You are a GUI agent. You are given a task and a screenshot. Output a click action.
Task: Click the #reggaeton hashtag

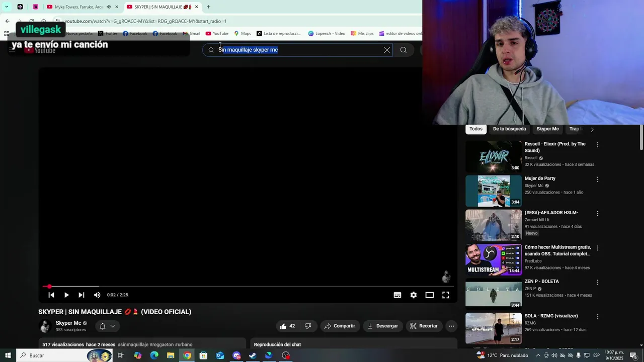162,345
